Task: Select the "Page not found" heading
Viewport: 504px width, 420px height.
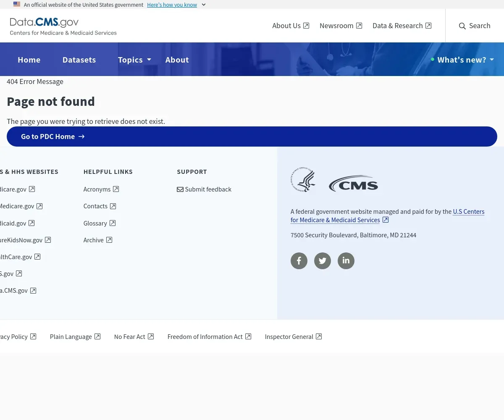Action: click(x=51, y=102)
